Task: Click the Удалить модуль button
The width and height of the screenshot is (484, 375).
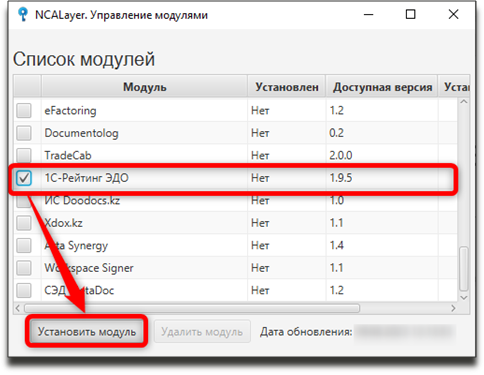Action: pyautogui.click(x=202, y=332)
